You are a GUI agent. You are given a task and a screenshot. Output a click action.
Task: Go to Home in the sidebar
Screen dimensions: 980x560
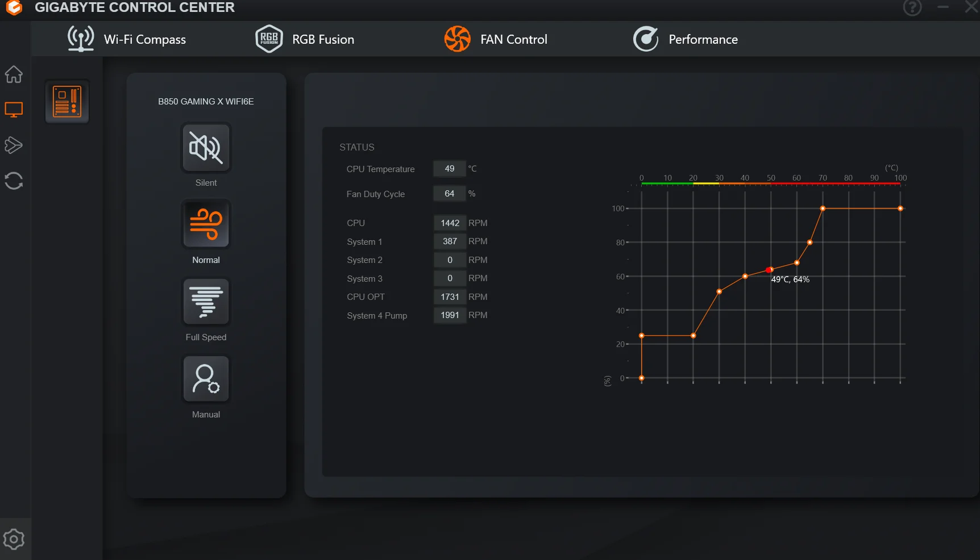pos(14,74)
